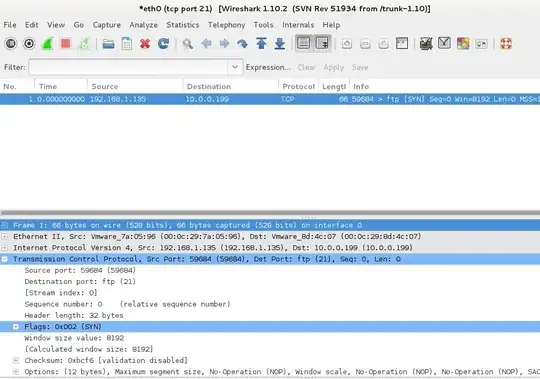Image resolution: width=540 pixels, height=379 pixels.
Task: Expand the Options: (12 bytes) node
Action: point(16,372)
